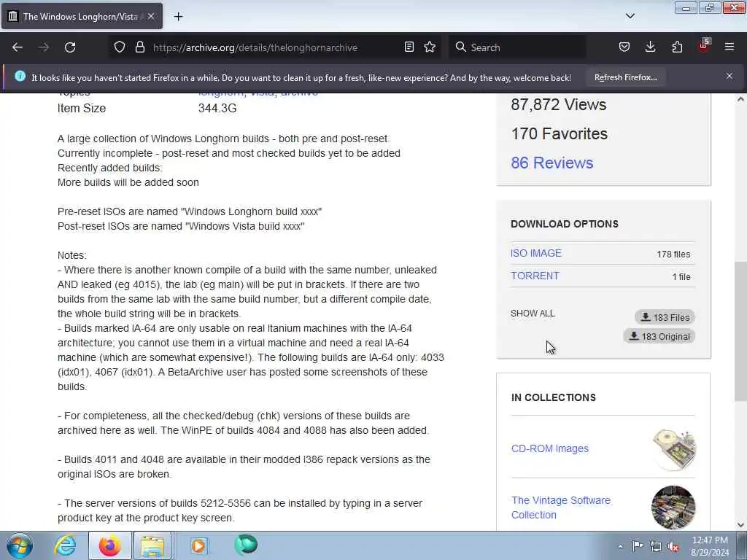Focus the Firefox Search box

[x=518, y=47]
